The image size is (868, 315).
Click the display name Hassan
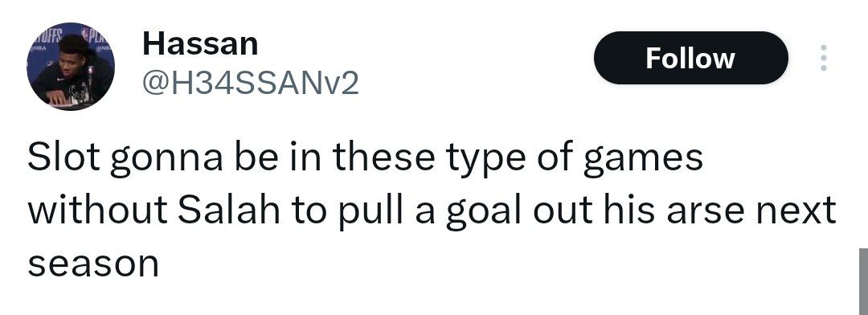pyautogui.click(x=200, y=43)
